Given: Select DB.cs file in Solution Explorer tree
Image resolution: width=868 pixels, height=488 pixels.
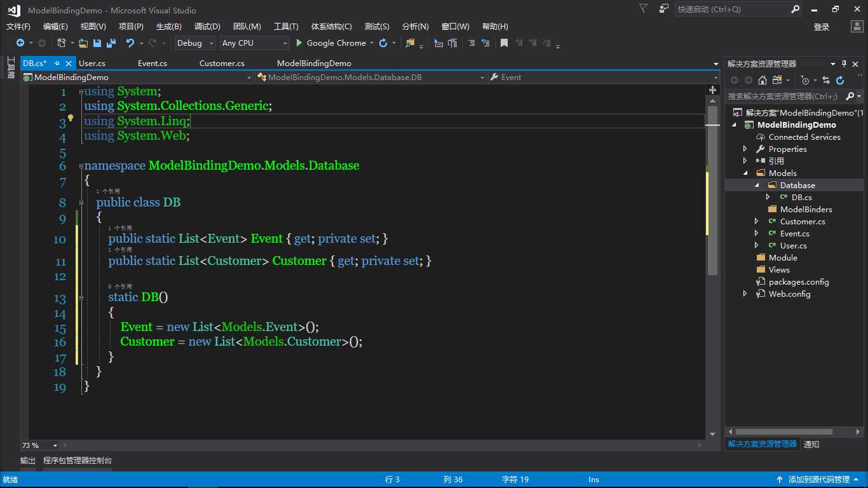Looking at the screenshot, I should tap(801, 197).
